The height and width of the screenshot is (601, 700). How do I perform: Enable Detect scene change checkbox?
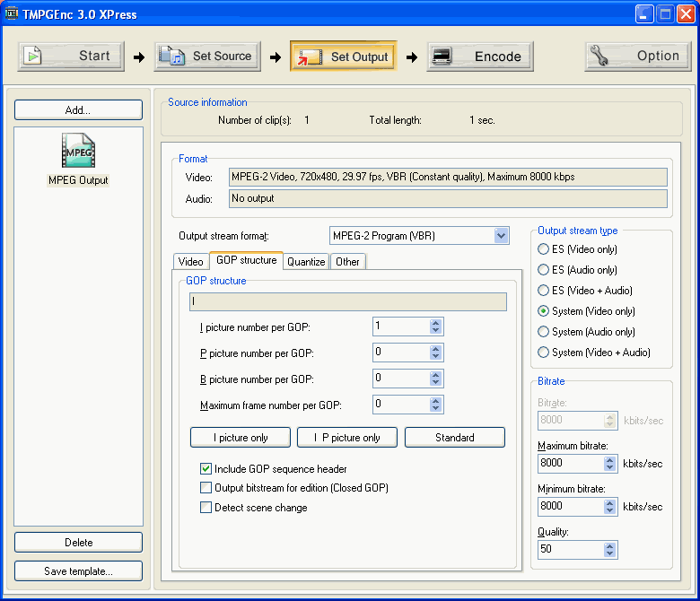(206, 508)
